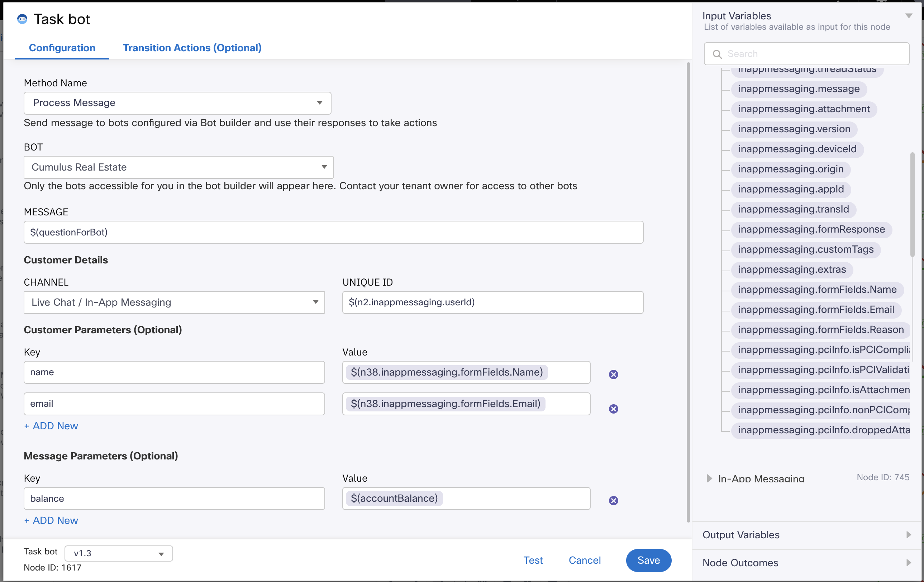The image size is (924, 582).
Task: Click Cancel button
Action: pos(584,560)
